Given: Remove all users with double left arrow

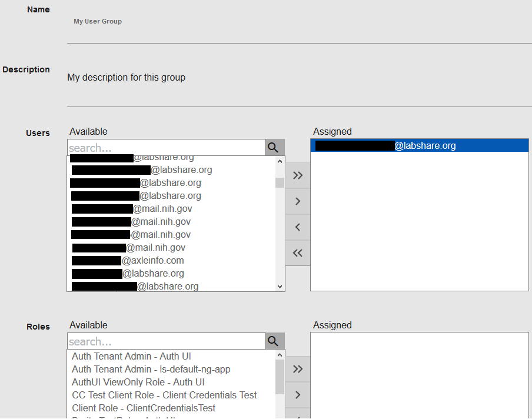Looking at the screenshot, I should 298,253.
